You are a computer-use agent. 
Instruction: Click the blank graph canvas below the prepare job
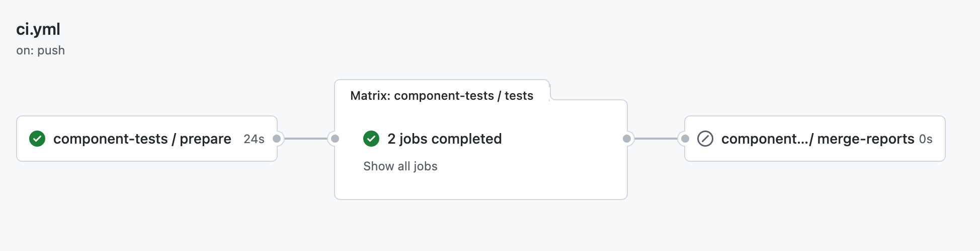coord(146,207)
